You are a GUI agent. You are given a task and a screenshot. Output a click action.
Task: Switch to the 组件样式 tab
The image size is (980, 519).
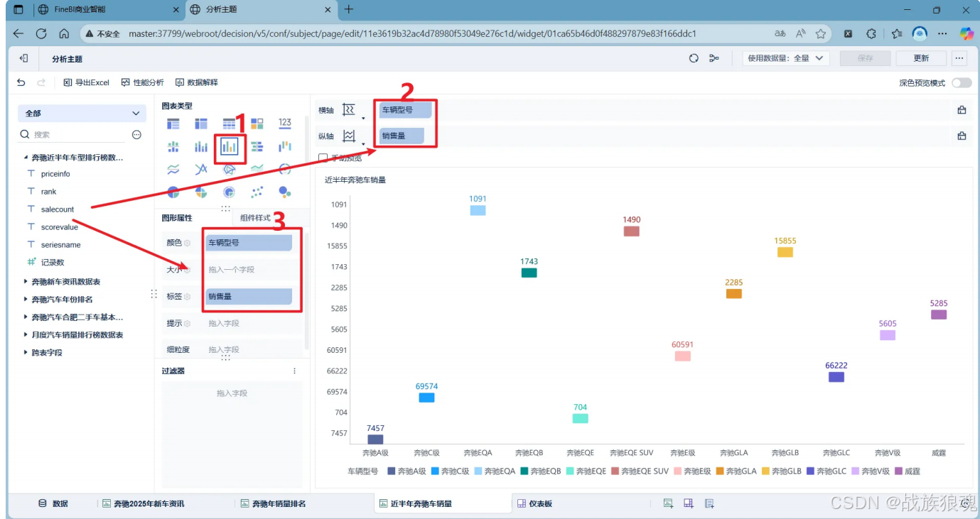[255, 218]
